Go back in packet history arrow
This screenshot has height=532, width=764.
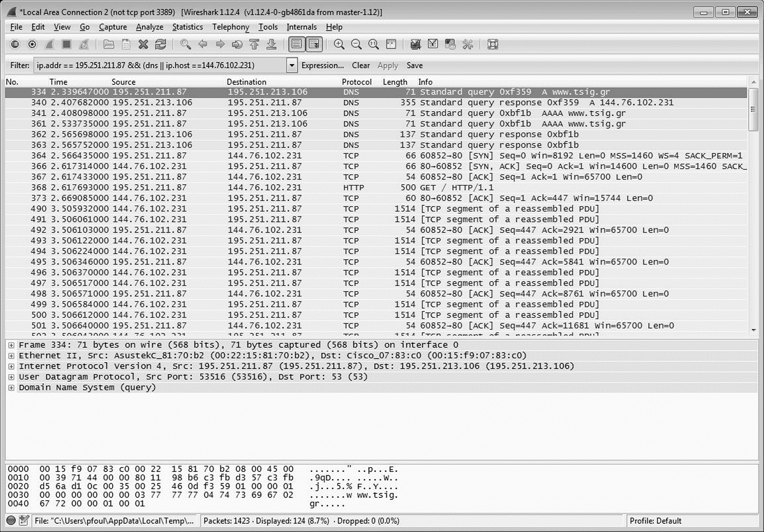(x=203, y=44)
